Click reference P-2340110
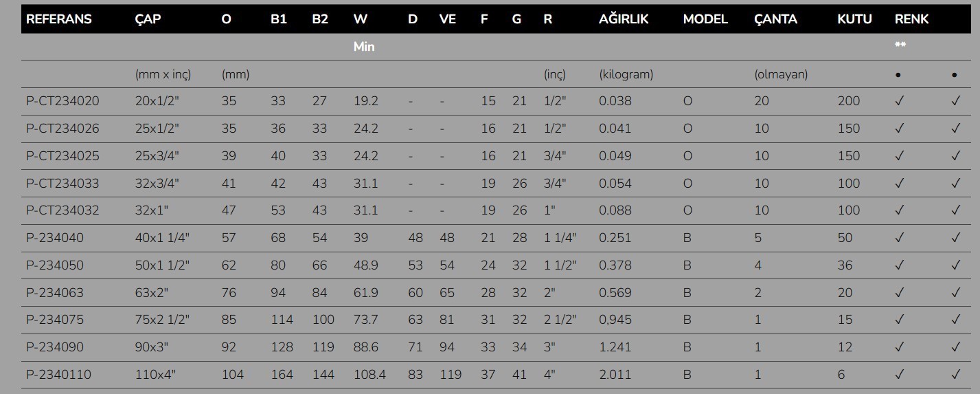The height and width of the screenshot is (394, 980). point(58,375)
